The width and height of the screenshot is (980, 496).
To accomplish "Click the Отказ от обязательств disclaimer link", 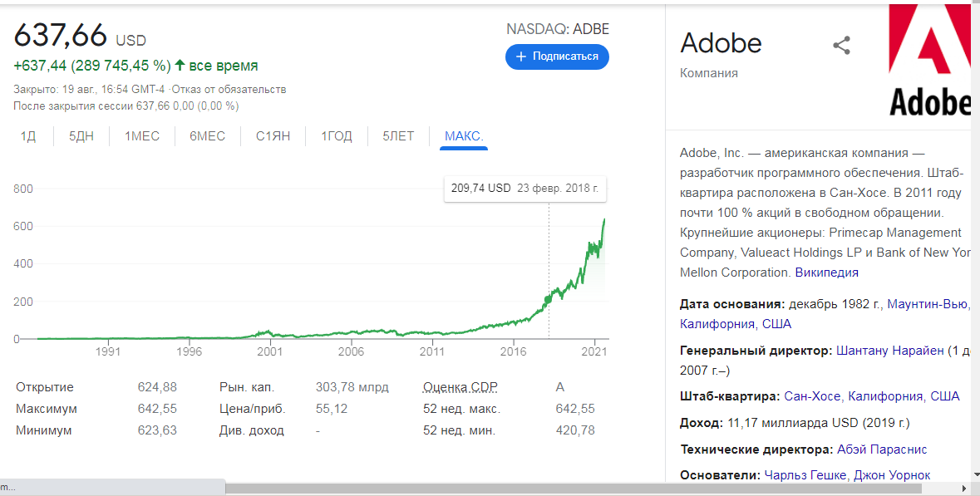I will click(229, 90).
